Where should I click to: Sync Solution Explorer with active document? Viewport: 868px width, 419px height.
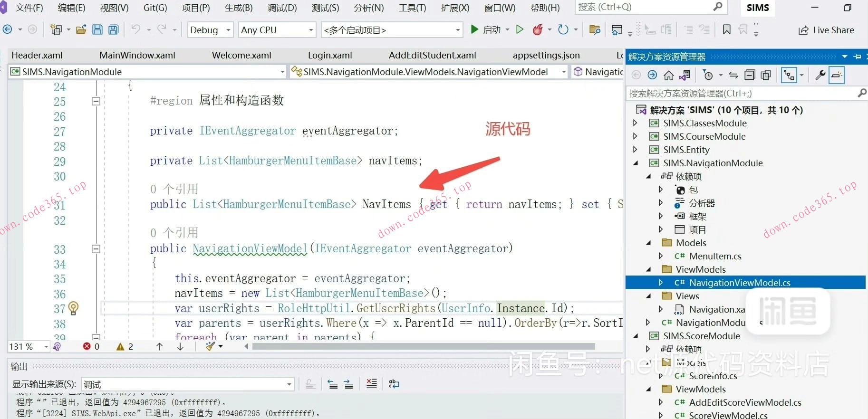(733, 75)
